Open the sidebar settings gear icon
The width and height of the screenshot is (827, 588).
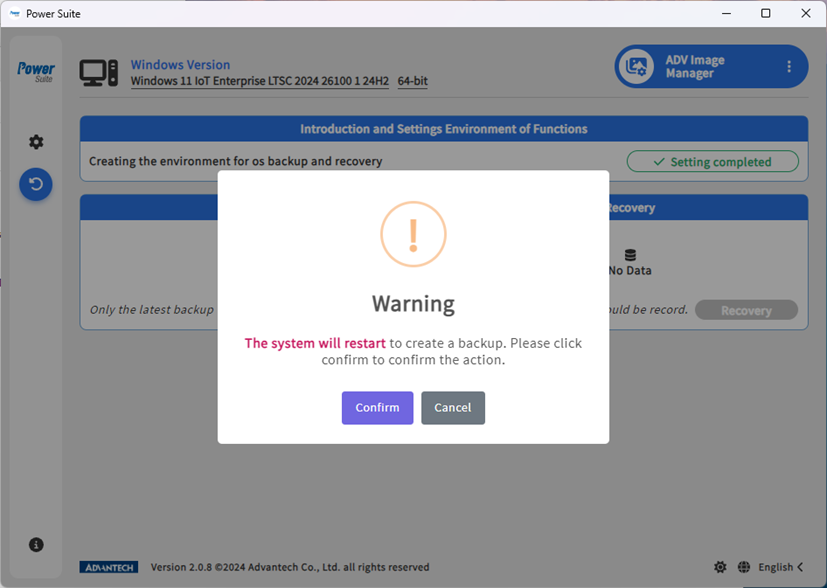tap(36, 142)
